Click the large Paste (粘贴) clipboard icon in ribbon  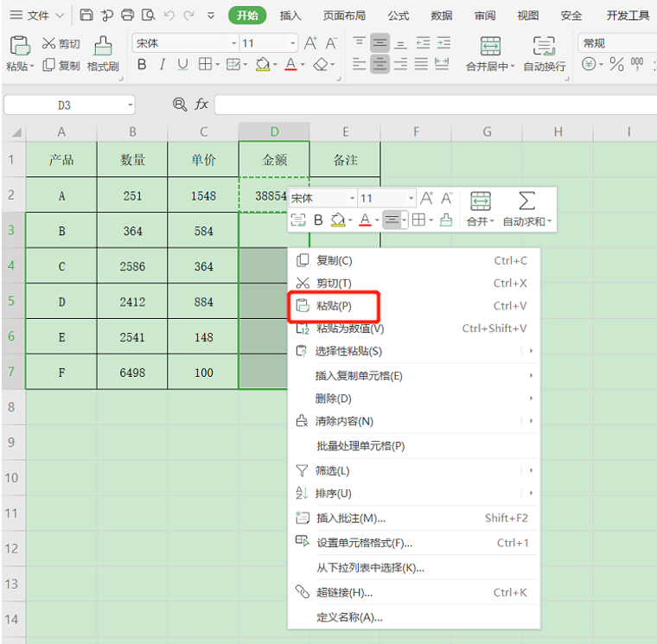click(x=20, y=46)
